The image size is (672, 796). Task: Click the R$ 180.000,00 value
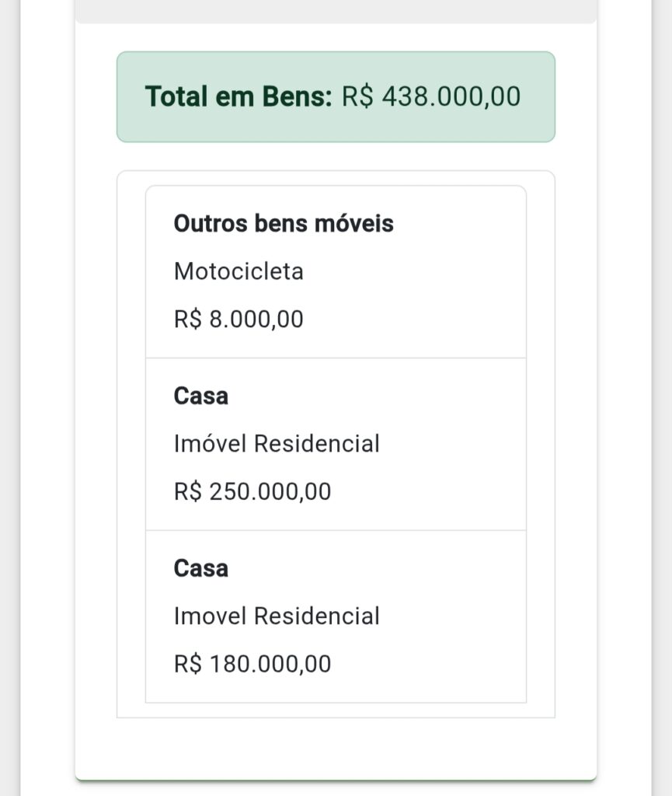coord(252,665)
